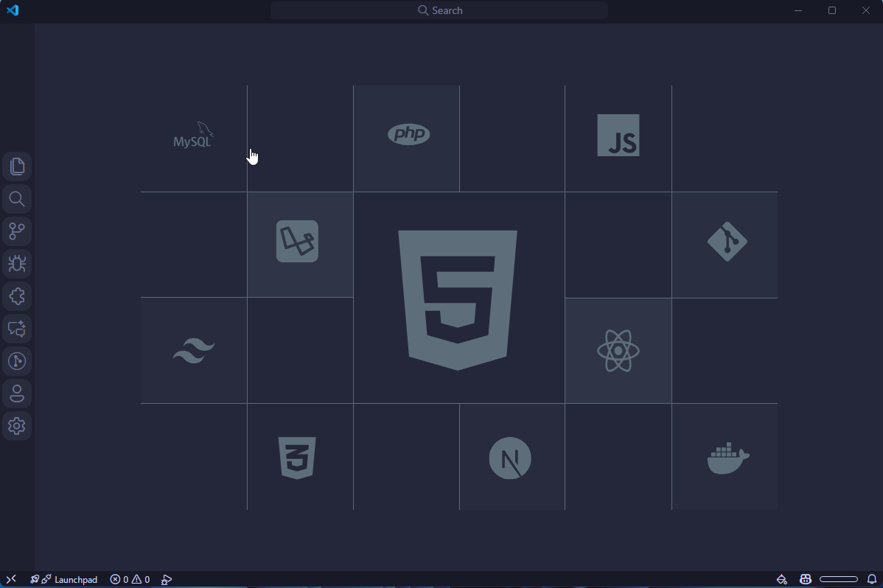The width and height of the screenshot is (883, 588).
Task: Open the notifications bell
Action: (x=873, y=579)
